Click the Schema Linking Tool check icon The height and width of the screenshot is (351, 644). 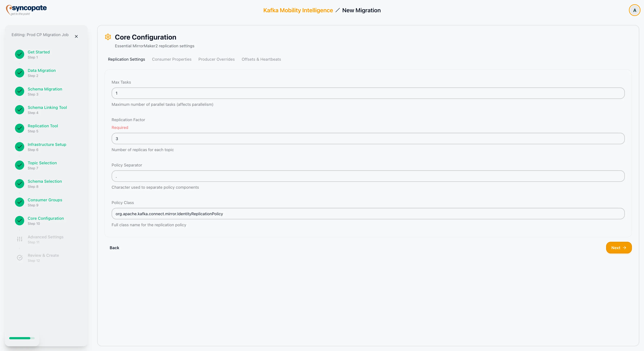tap(19, 110)
